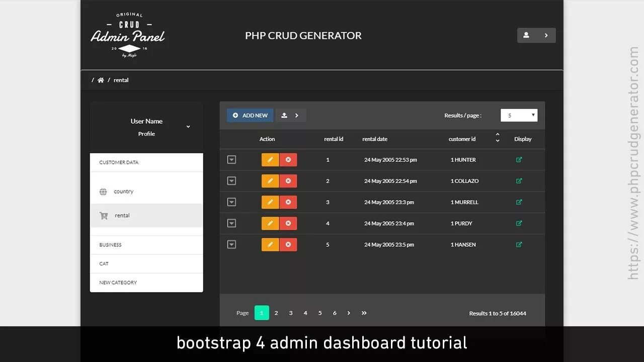Image resolution: width=644 pixels, height=362 pixels.
Task: Expand the chevron beside the export icon
Action: point(297,115)
